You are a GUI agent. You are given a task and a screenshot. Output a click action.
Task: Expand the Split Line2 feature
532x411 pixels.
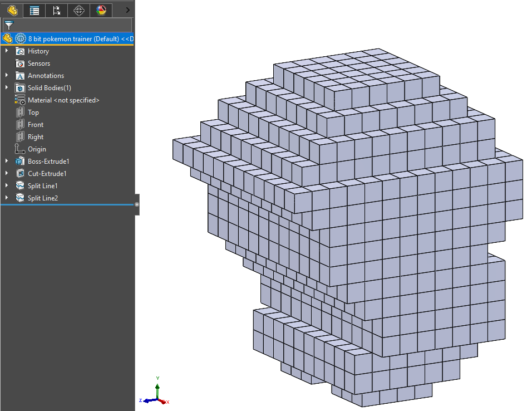7,197
